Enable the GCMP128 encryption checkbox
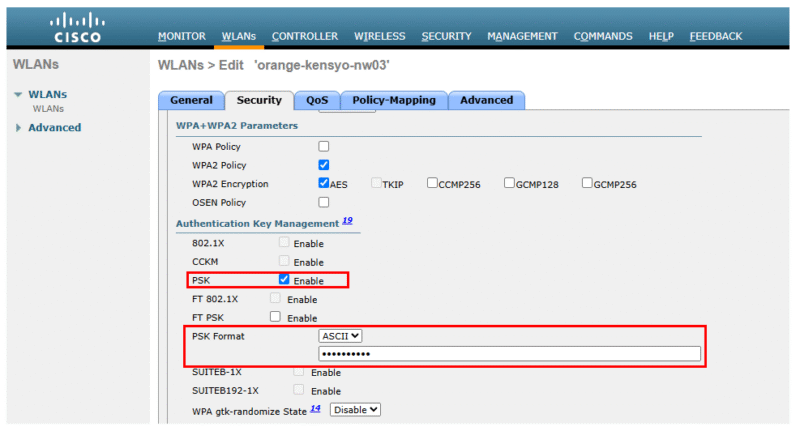Screen dimensions: 800x431 [x=509, y=183]
